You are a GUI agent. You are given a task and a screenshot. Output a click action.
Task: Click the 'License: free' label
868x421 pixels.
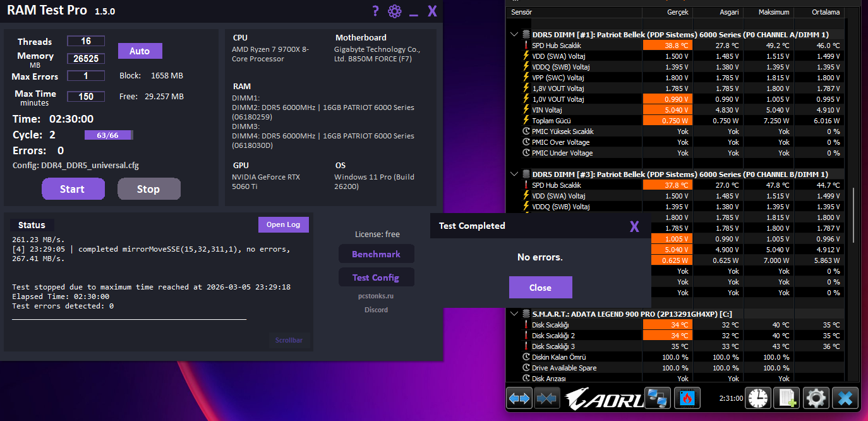(x=377, y=235)
